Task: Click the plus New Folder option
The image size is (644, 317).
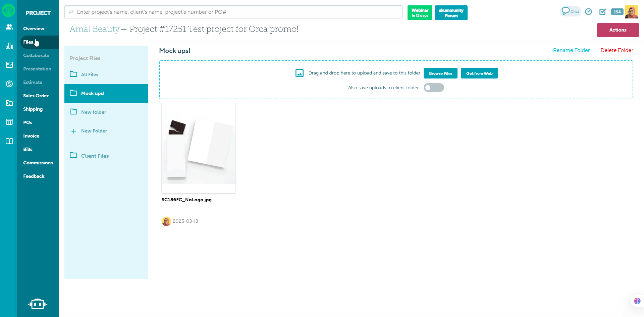Action: 89,131
